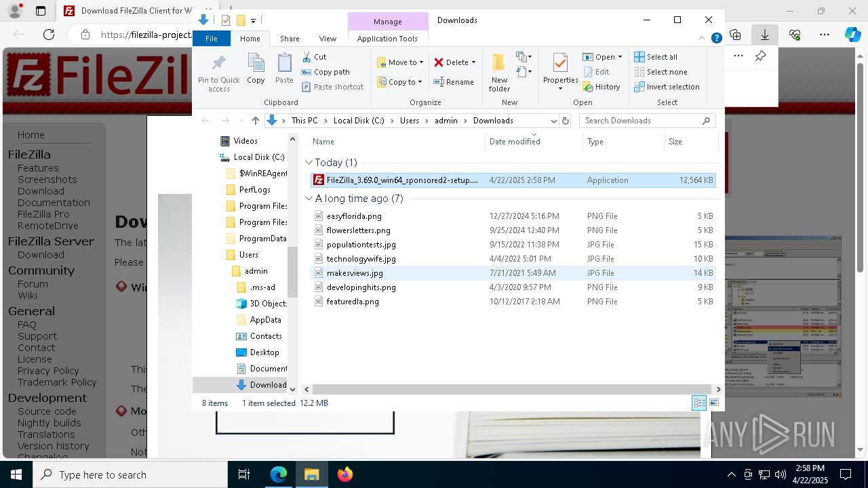Open Task View on taskbar
The width and height of the screenshot is (868, 488).
coord(244,474)
